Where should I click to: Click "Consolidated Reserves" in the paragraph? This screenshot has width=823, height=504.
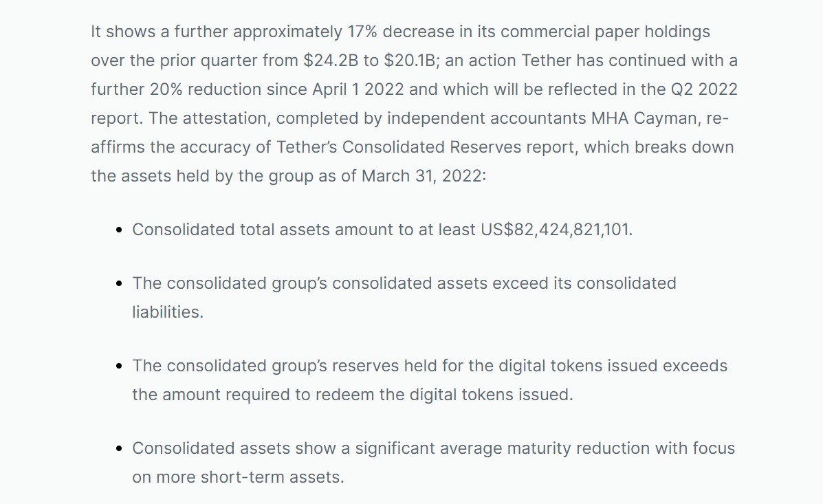(432, 147)
